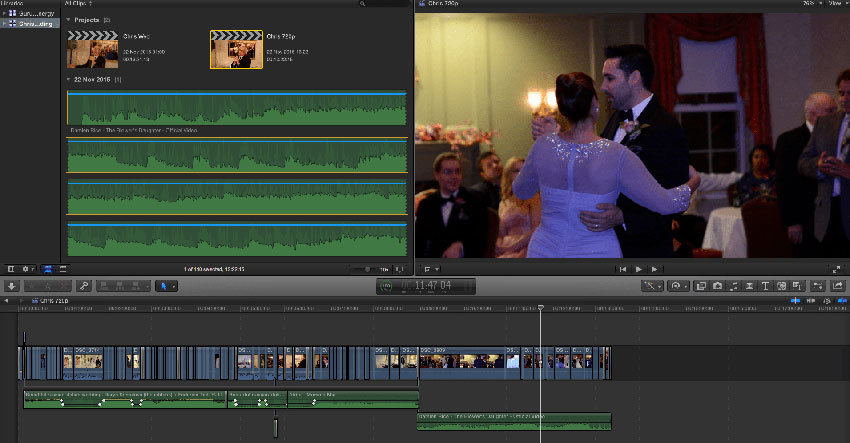850x443 pixels.
Task: Click the timeline playhead marker
Action: [x=540, y=308]
